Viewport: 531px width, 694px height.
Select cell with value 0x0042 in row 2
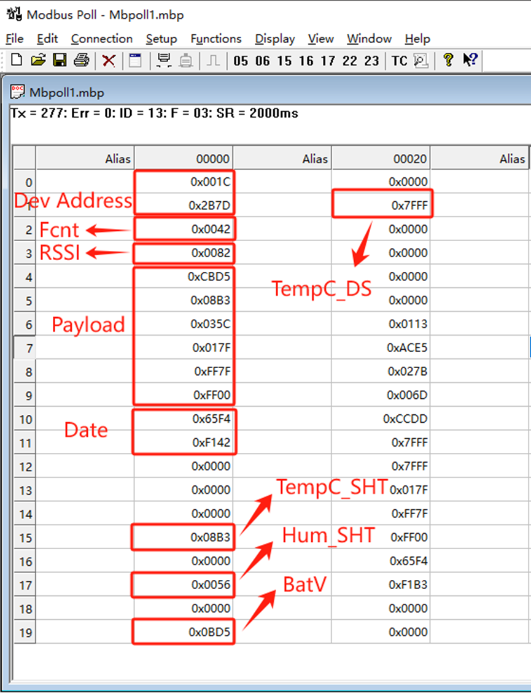[x=184, y=229]
